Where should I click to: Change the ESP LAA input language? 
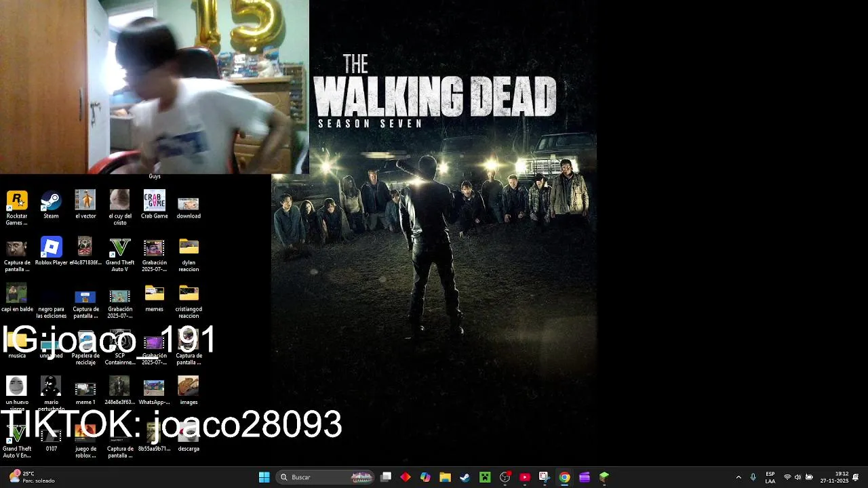tap(770, 477)
